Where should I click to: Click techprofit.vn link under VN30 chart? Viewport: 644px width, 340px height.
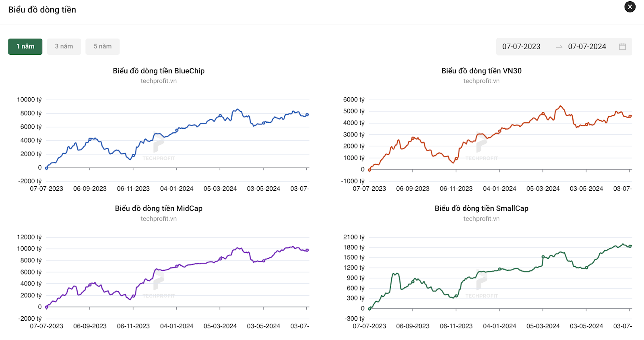click(x=481, y=81)
